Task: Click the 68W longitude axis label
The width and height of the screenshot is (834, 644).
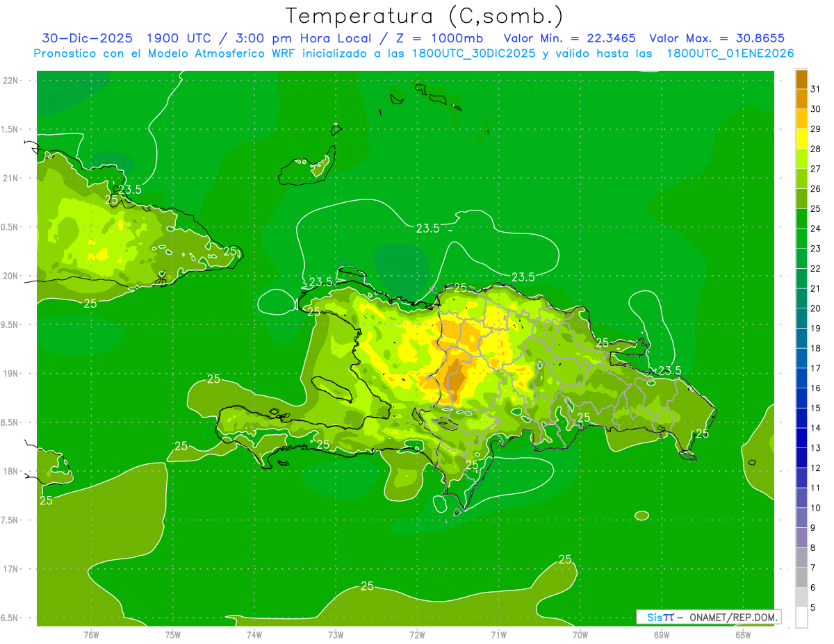Action: [742, 634]
